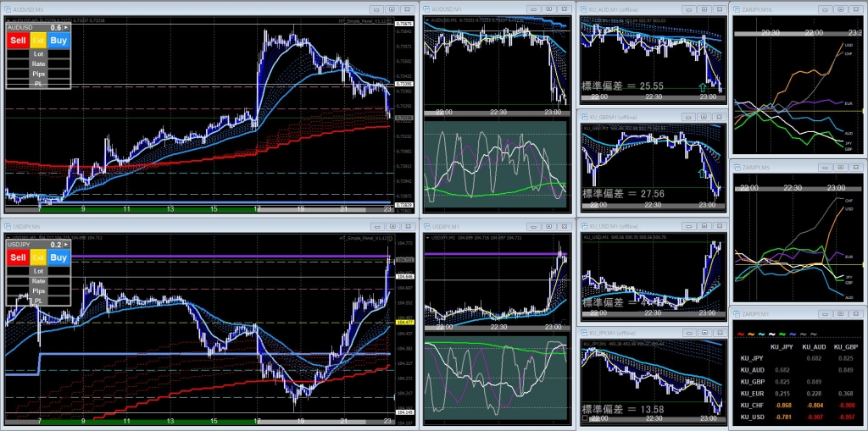
Task: Click the Lot row in the USDJPY panel
Action: click(38, 269)
